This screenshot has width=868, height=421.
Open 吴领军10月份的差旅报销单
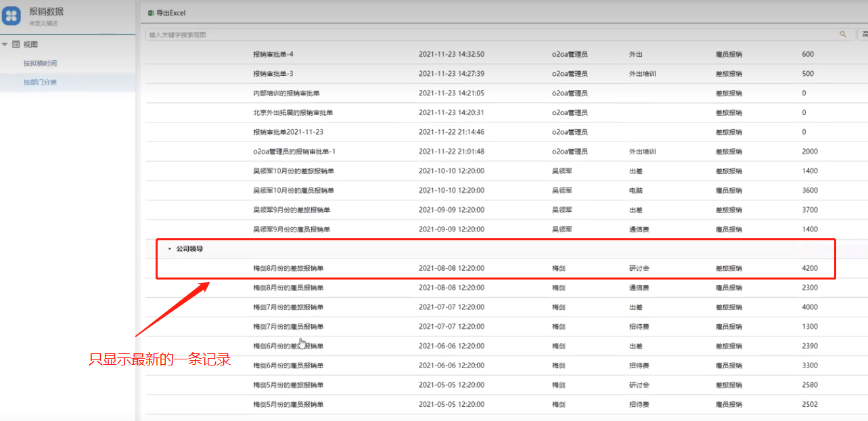tap(294, 171)
